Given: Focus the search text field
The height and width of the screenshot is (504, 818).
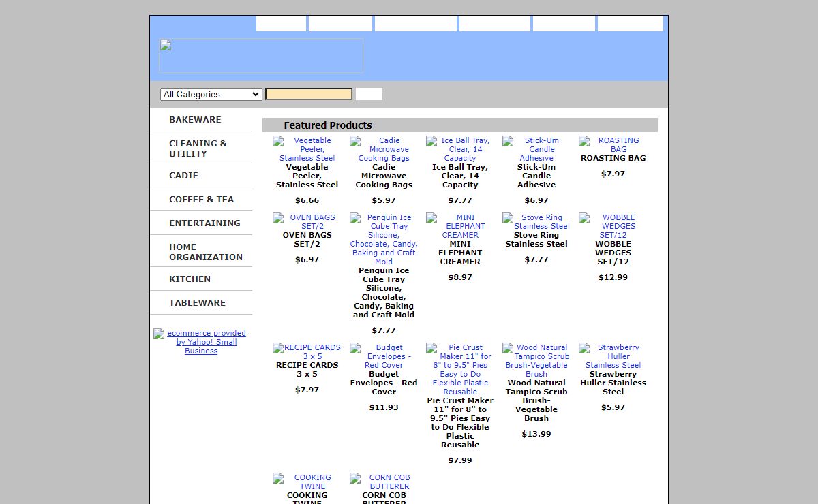Looking at the screenshot, I should pos(309,94).
